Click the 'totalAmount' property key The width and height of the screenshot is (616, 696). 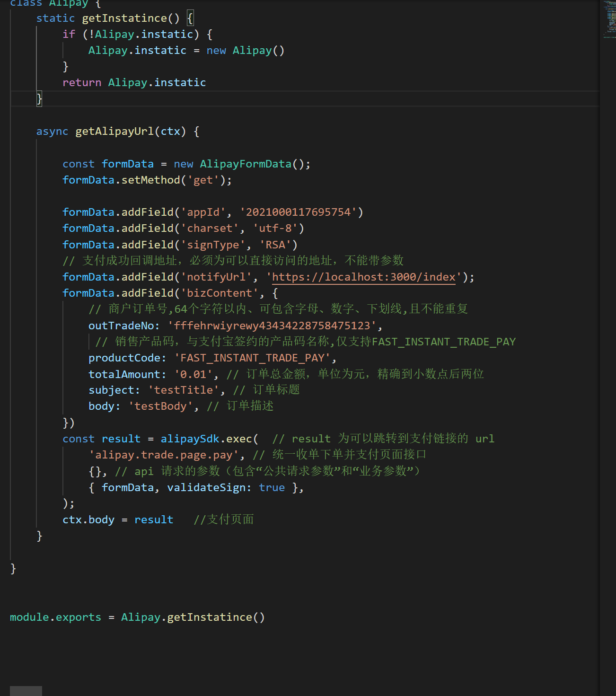tap(124, 374)
